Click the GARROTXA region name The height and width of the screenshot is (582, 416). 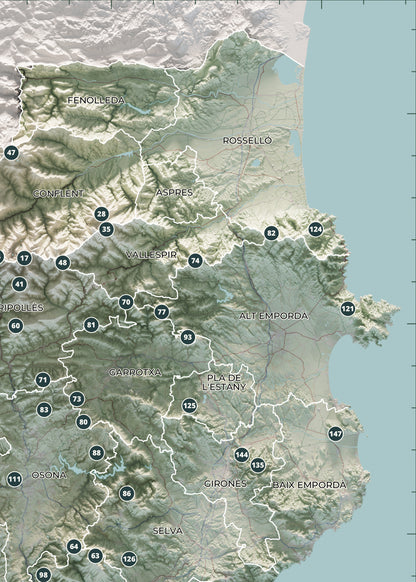(x=135, y=372)
